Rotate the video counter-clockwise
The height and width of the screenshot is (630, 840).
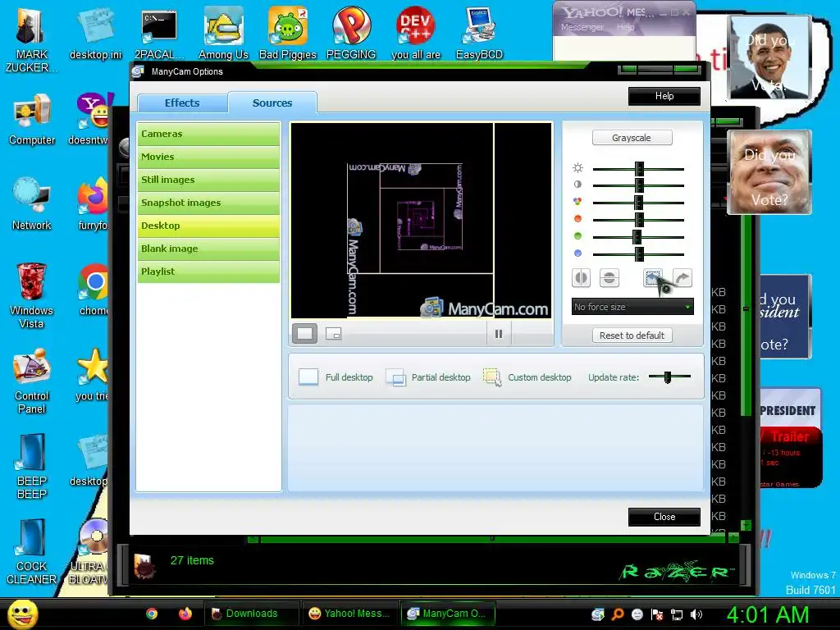click(x=653, y=278)
